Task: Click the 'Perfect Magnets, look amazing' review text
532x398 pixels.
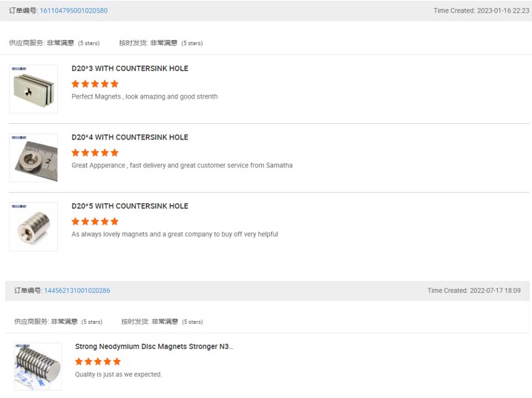Action: coord(145,96)
